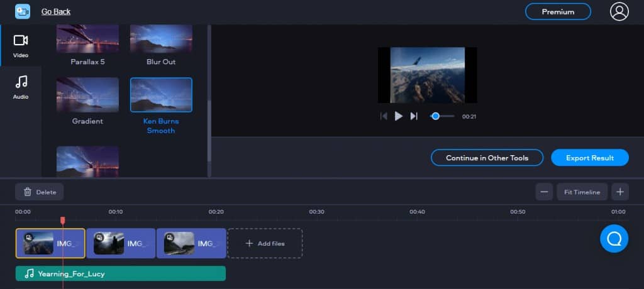644x289 pixels.
Task: Switch to the Audio tab
Action: click(x=21, y=87)
